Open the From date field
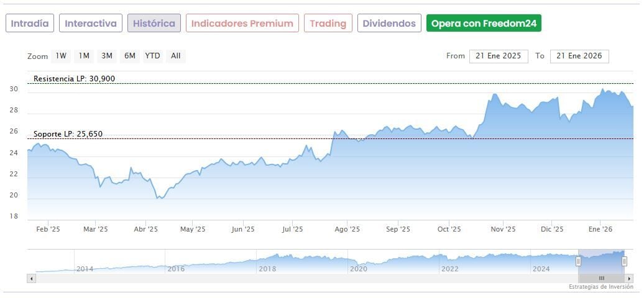 pyautogui.click(x=499, y=56)
